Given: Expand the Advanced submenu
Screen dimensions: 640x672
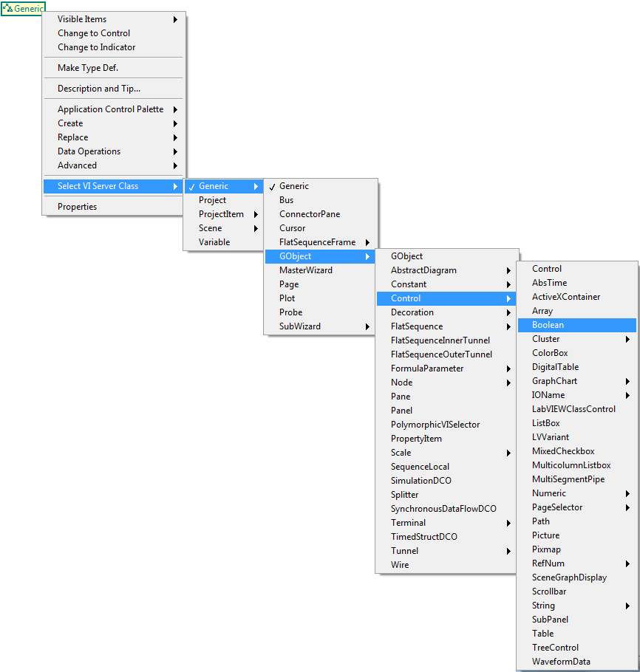Looking at the screenshot, I should (114, 165).
